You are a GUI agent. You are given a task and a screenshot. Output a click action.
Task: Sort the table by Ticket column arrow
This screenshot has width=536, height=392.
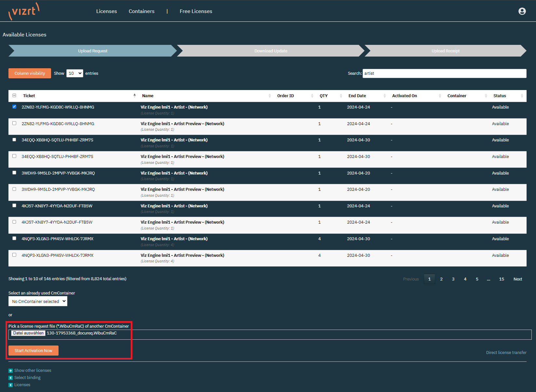click(134, 96)
